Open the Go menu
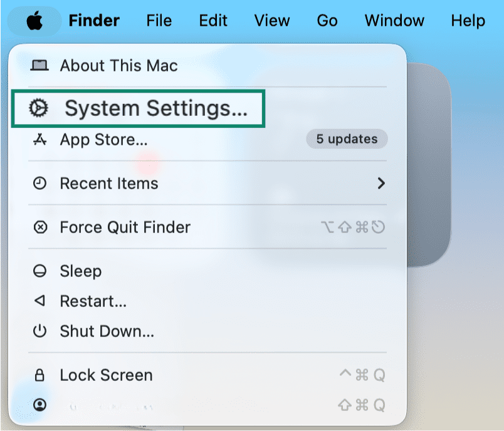Image resolution: width=504 pixels, height=431 pixels. tap(327, 21)
